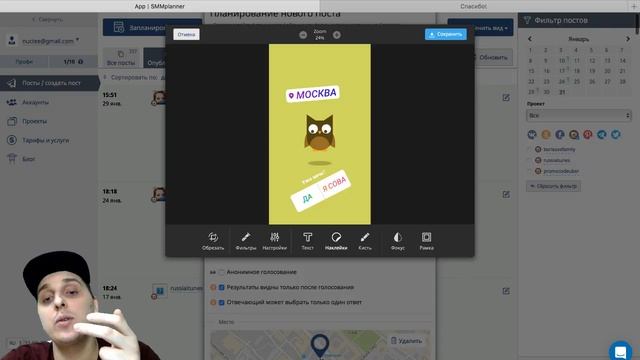Select January 31 in the calendar
The height and width of the screenshot is (360, 640).
click(x=562, y=92)
